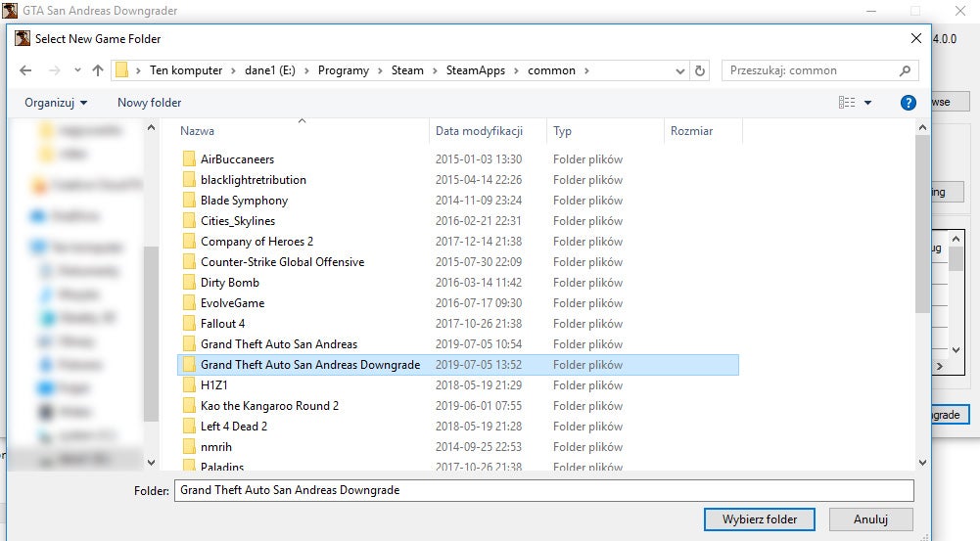Expand chevron after common breadcrumb
980x541 pixels.
coord(586,70)
